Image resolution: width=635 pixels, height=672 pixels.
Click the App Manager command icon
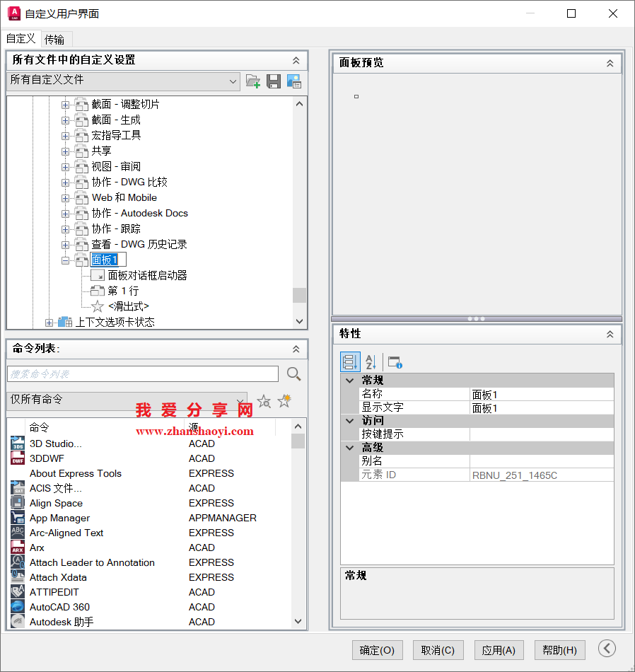[17, 517]
